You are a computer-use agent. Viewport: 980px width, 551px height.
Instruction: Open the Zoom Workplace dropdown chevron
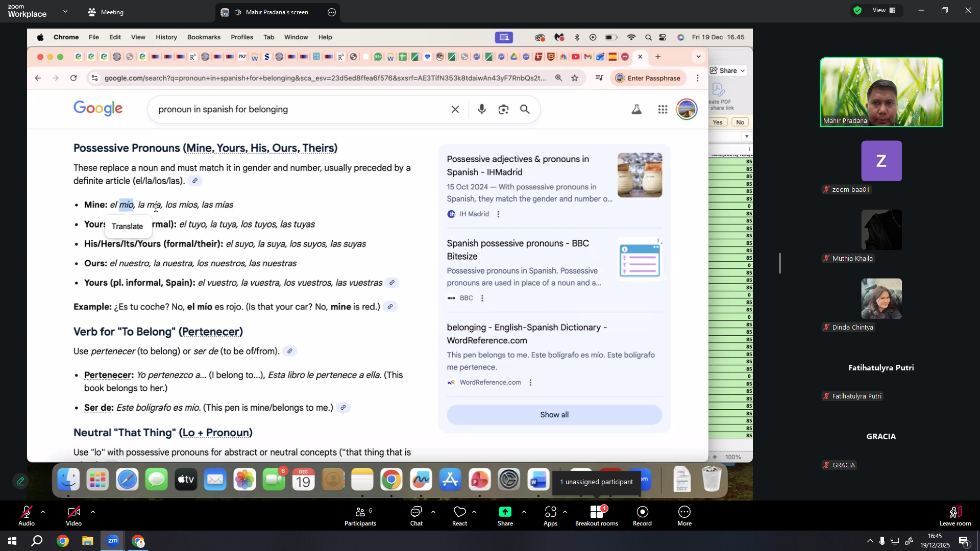(x=65, y=11)
